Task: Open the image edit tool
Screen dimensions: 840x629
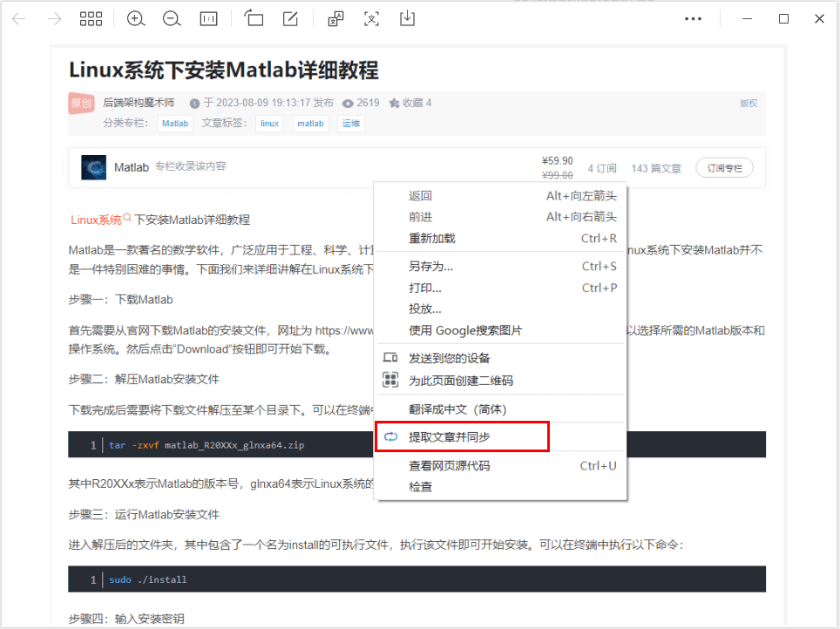Action: coord(288,18)
